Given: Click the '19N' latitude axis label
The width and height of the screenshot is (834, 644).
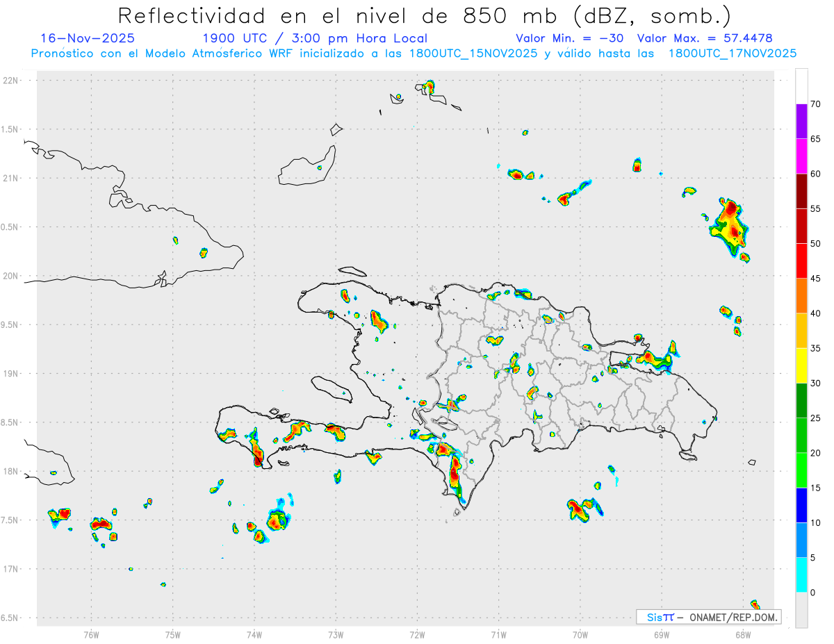Looking at the screenshot, I should point(12,374).
